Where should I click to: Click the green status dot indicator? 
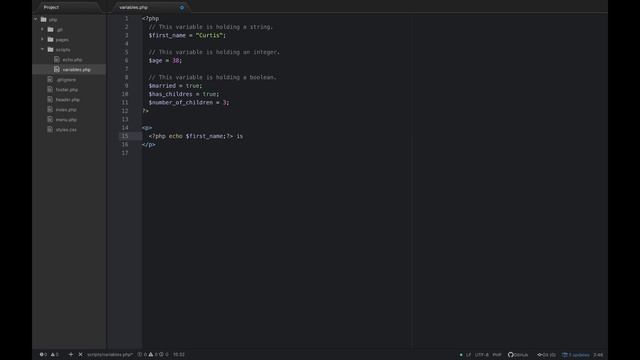pos(461,355)
